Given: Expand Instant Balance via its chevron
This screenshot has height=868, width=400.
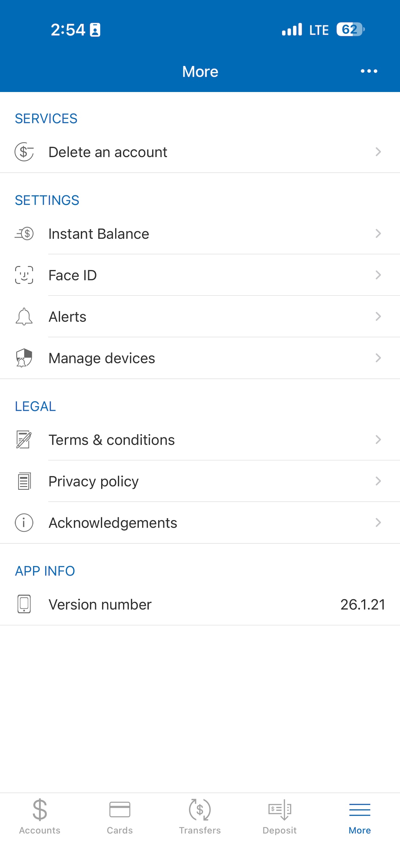Looking at the screenshot, I should tap(378, 233).
